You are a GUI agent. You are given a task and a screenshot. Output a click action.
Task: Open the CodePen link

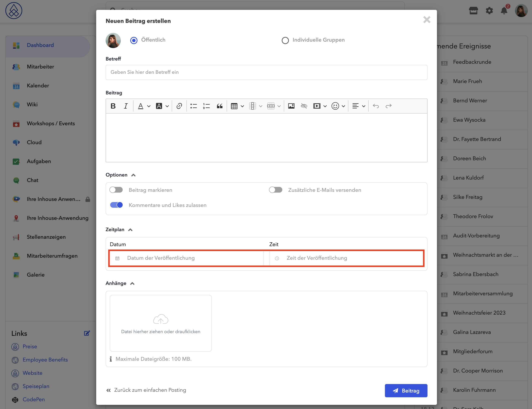pyautogui.click(x=34, y=399)
